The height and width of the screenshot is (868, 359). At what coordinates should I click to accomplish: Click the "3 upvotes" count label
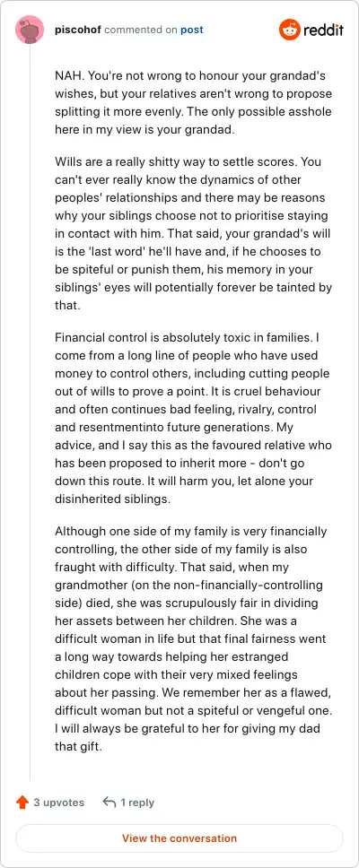(x=58, y=803)
